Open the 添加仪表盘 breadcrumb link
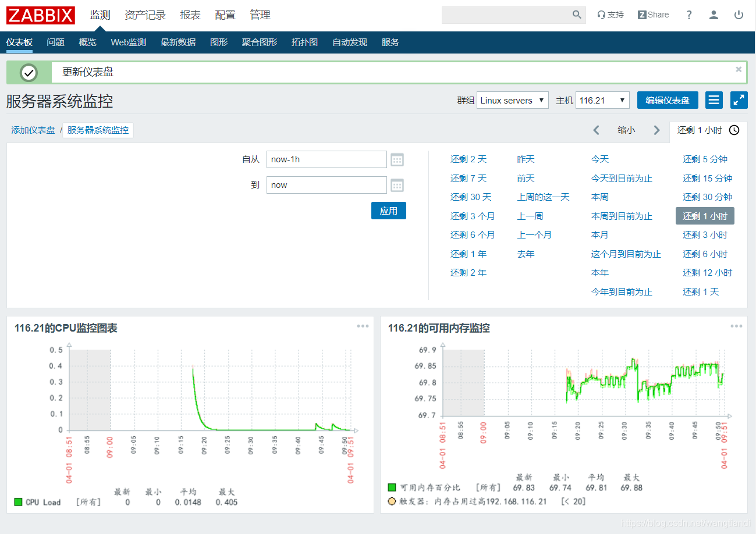756x534 pixels. pos(33,130)
